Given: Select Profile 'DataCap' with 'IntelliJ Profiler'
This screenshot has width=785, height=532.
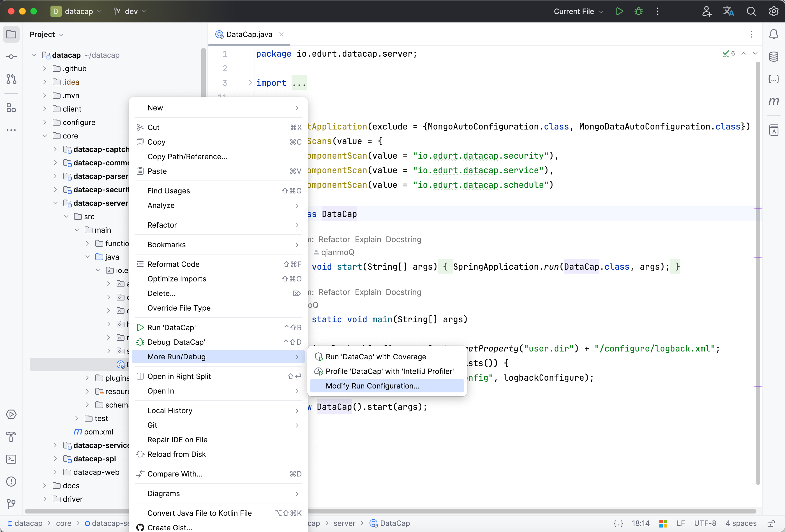Looking at the screenshot, I should tap(387, 371).
